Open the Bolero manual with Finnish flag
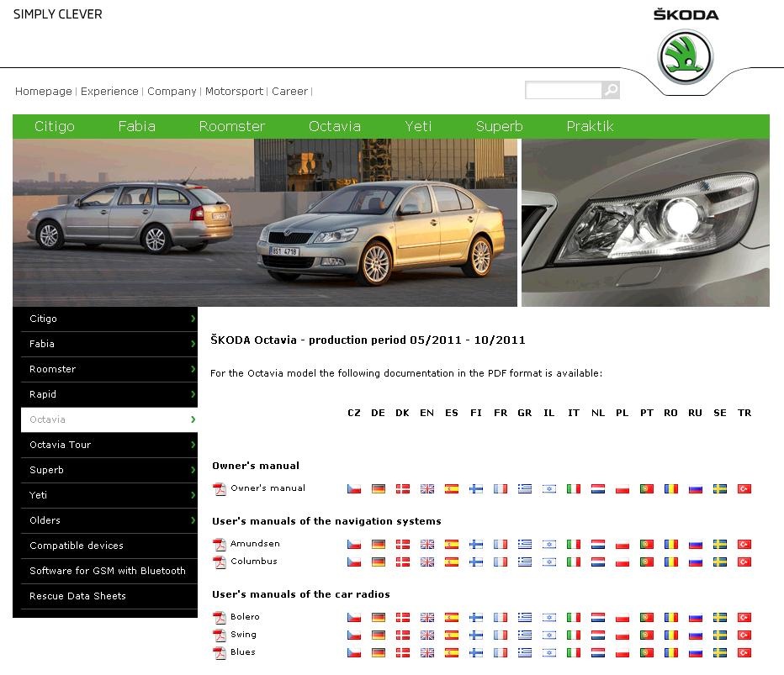This screenshot has width=784, height=675. point(476,618)
